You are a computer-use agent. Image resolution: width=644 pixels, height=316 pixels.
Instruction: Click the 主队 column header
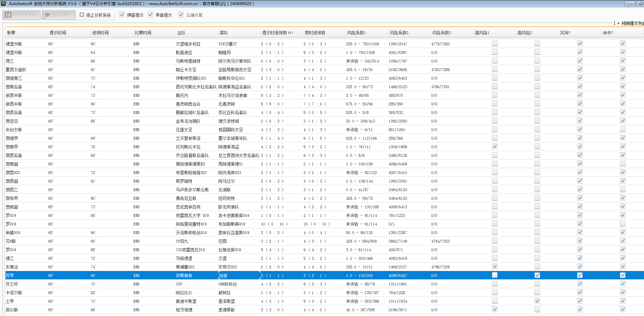coord(181,33)
